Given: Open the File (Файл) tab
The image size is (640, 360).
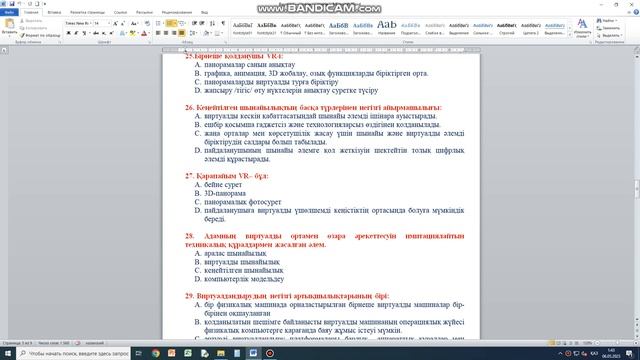Looking at the screenshot, I should click(x=9, y=12).
